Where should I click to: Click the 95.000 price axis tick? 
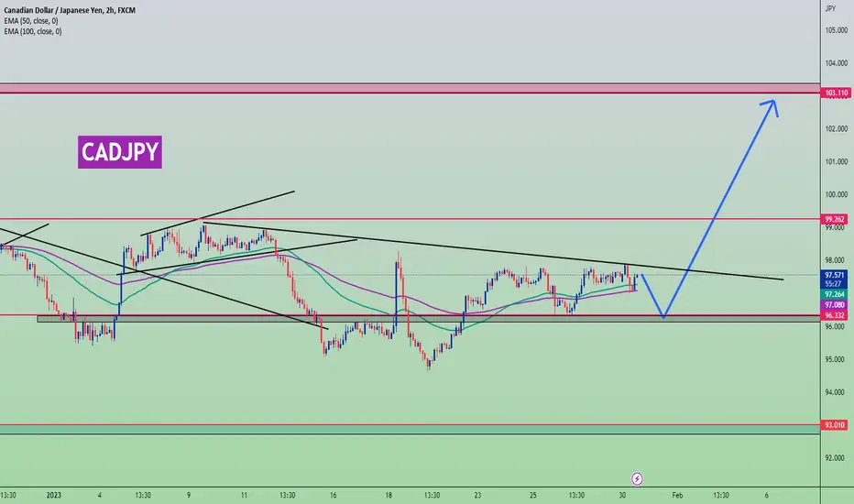(x=836, y=359)
